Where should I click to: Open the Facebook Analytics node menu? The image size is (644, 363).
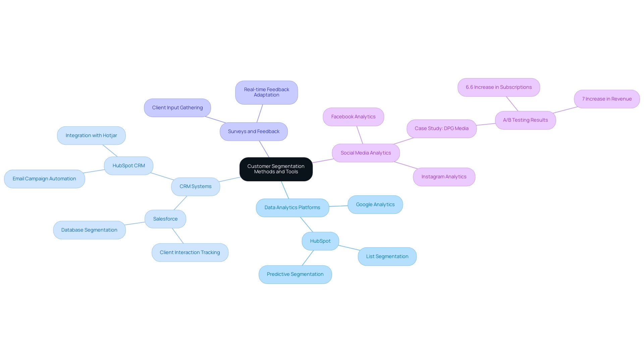354,117
